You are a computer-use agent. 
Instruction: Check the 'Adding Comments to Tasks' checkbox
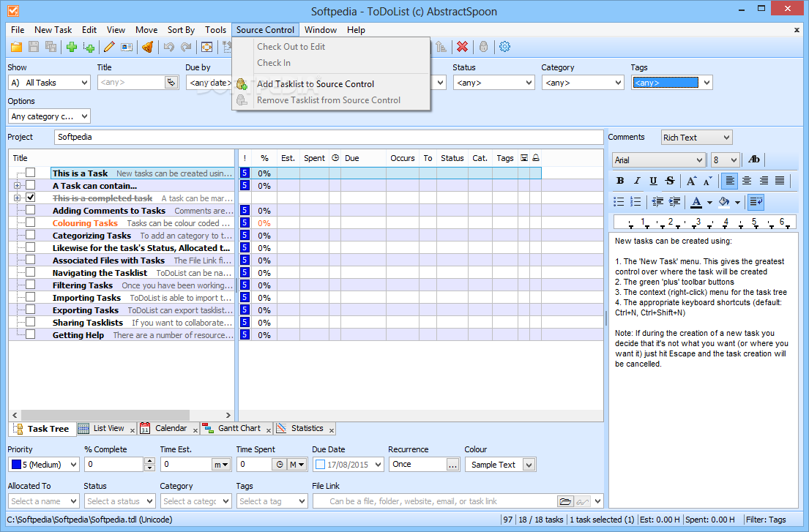pos(31,210)
